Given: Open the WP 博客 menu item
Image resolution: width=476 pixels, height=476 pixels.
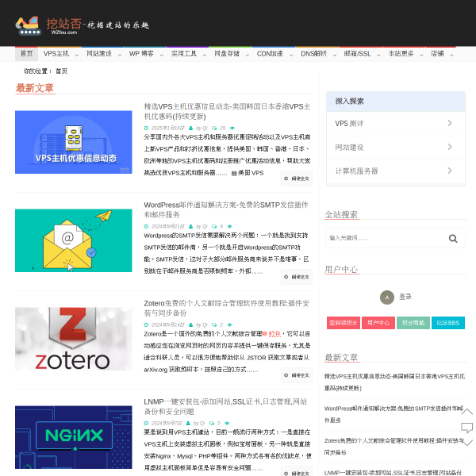Looking at the screenshot, I should click(x=141, y=54).
